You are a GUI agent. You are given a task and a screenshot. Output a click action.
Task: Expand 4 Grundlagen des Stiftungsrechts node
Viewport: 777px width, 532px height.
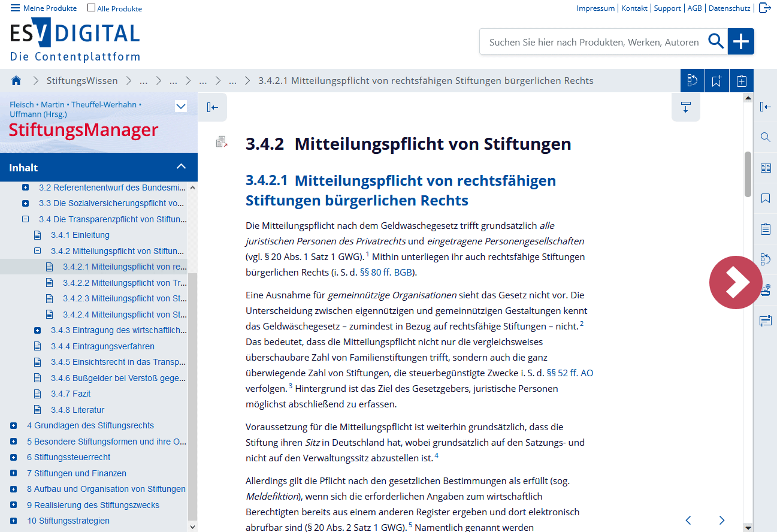click(13, 425)
